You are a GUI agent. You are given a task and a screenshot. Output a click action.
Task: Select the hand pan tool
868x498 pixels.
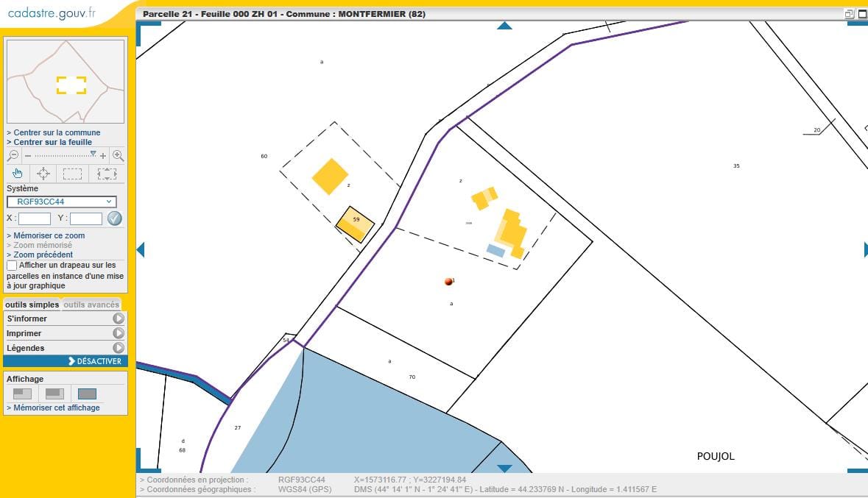coord(17,174)
